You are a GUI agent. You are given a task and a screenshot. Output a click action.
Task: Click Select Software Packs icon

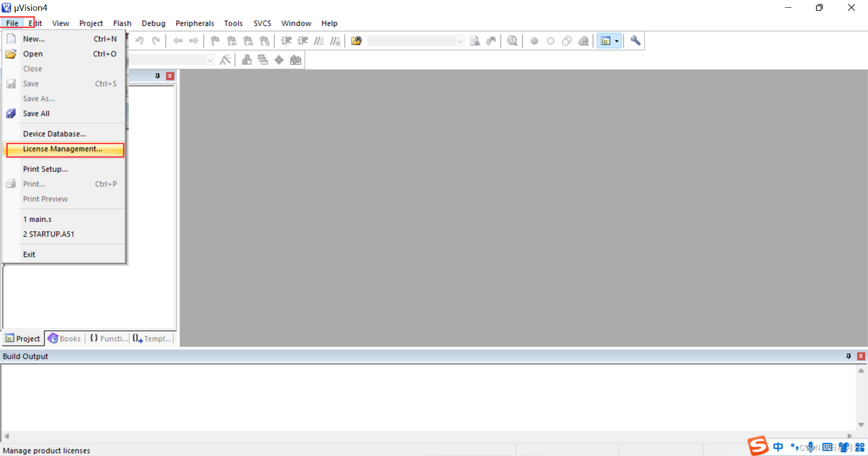[296, 60]
